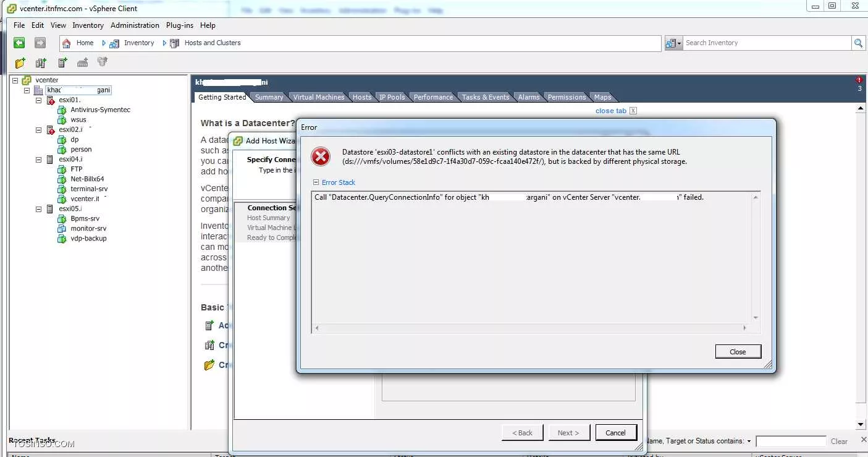The width and height of the screenshot is (868, 457).
Task: Click the grey Forward navigation arrow
Action: pyautogui.click(x=40, y=43)
